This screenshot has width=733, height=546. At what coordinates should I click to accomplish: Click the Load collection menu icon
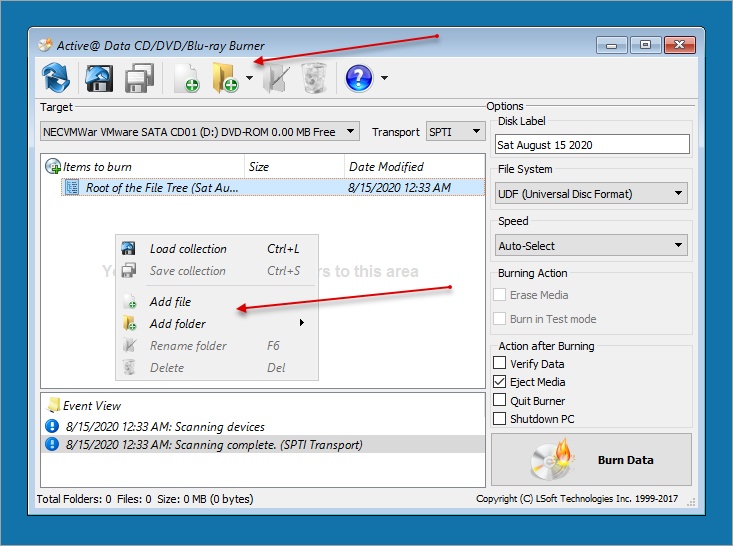(x=128, y=248)
